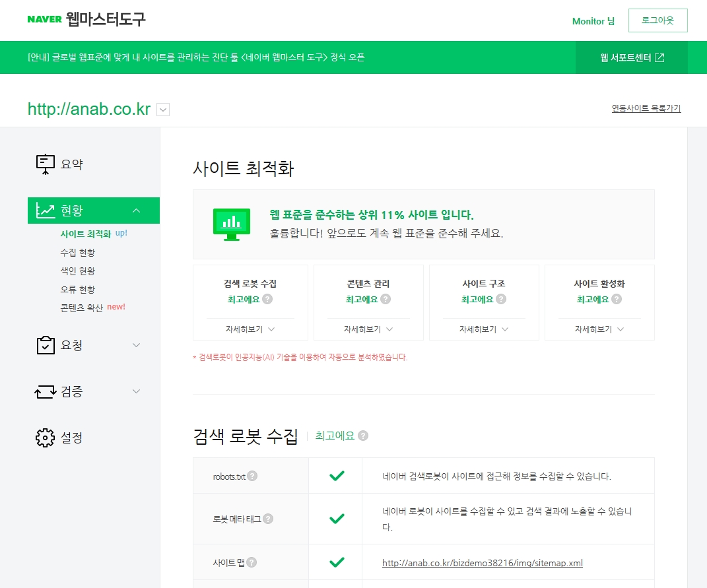
Task: Open the site selector dropdown beside anab.co.kr
Action: click(x=163, y=110)
